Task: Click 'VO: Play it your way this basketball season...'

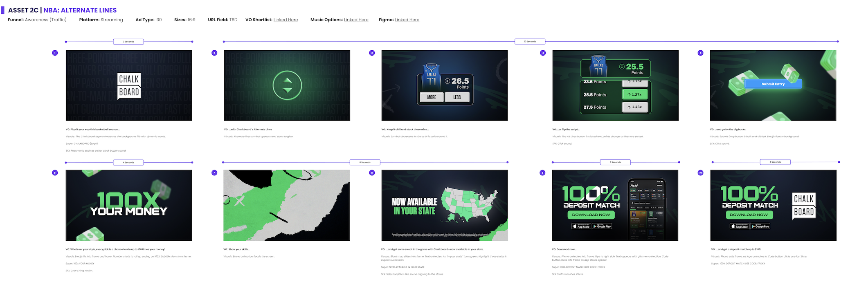Action: point(93,130)
